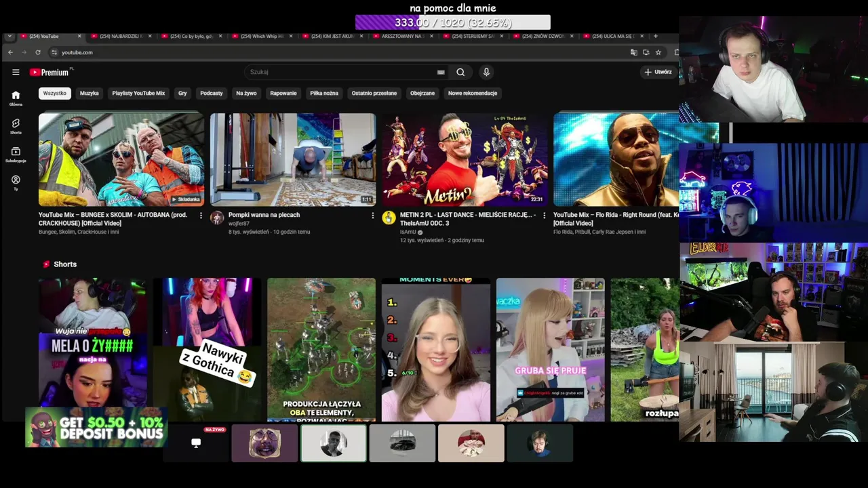
Task: Click the search magnifier button
Action: (x=460, y=72)
